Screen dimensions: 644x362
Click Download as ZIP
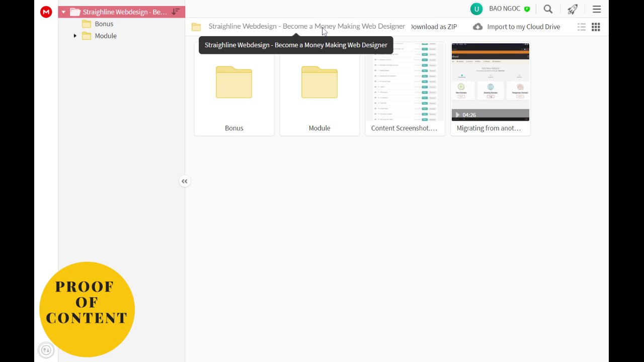434,27
